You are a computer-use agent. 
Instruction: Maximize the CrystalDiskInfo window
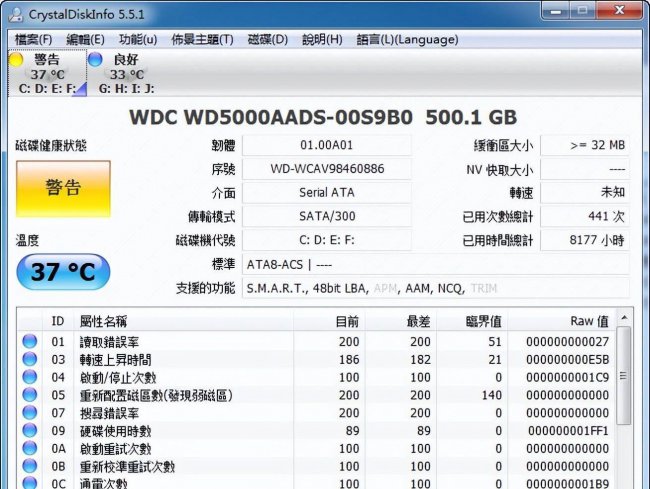pos(582,11)
